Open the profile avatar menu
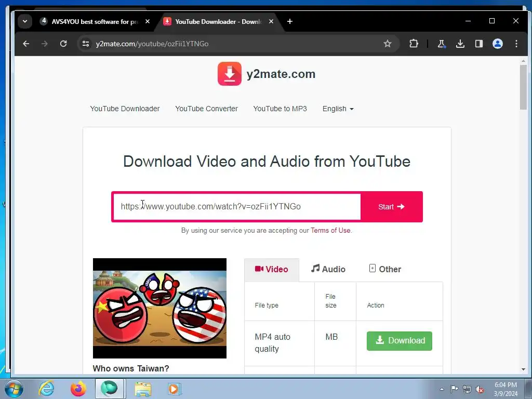Screen dimensions: 532x399 [497, 44]
